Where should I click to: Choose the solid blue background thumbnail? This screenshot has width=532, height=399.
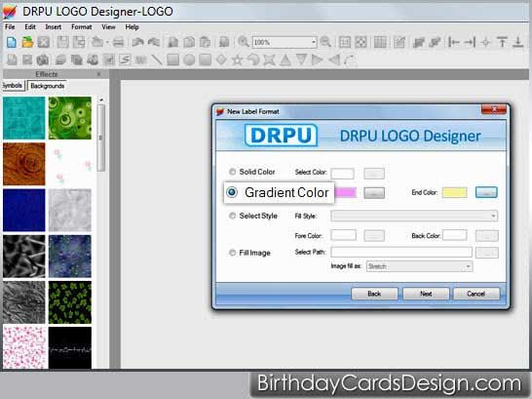coord(24,210)
